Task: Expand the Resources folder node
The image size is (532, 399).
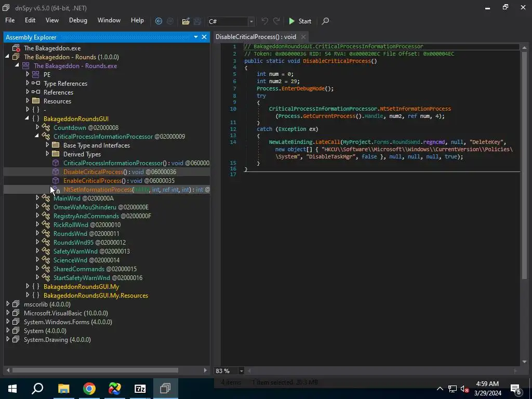Action: point(28,101)
